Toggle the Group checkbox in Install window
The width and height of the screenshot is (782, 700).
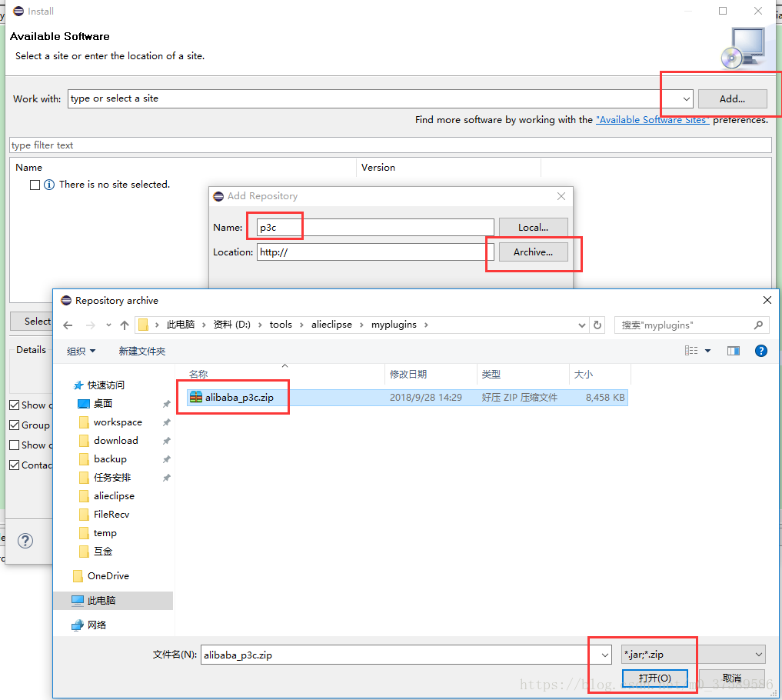pos(15,425)
